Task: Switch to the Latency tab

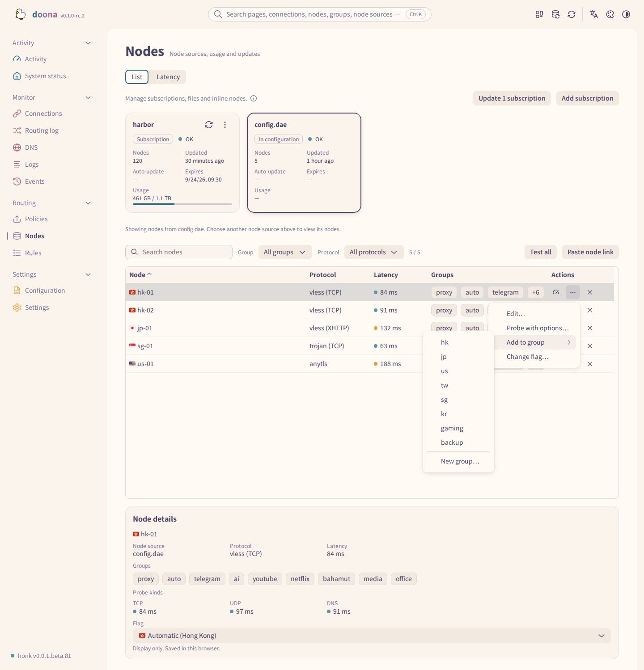Action: coord(168,77)
